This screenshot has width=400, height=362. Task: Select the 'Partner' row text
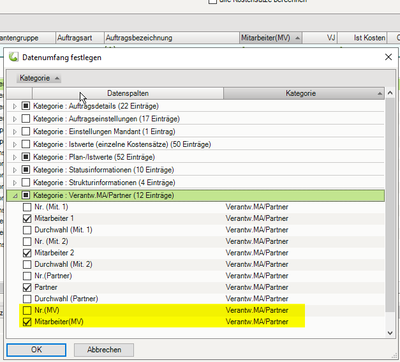[x=46, y=287]
